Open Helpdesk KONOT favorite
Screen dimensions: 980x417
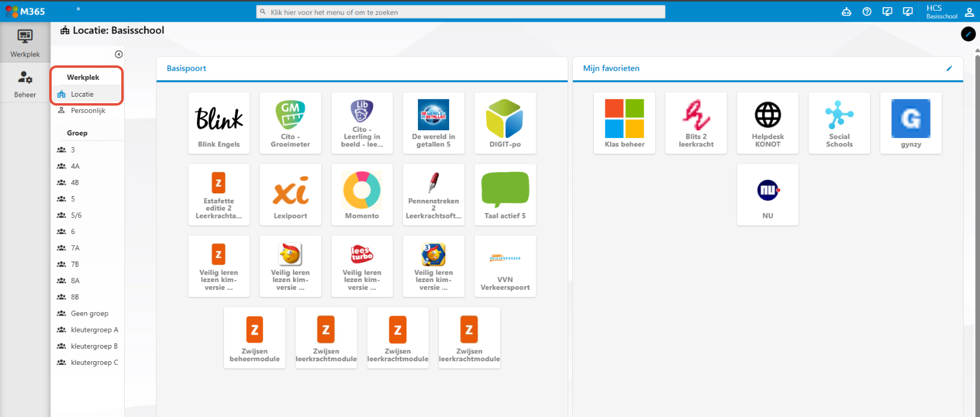click(x=767, y=123)
